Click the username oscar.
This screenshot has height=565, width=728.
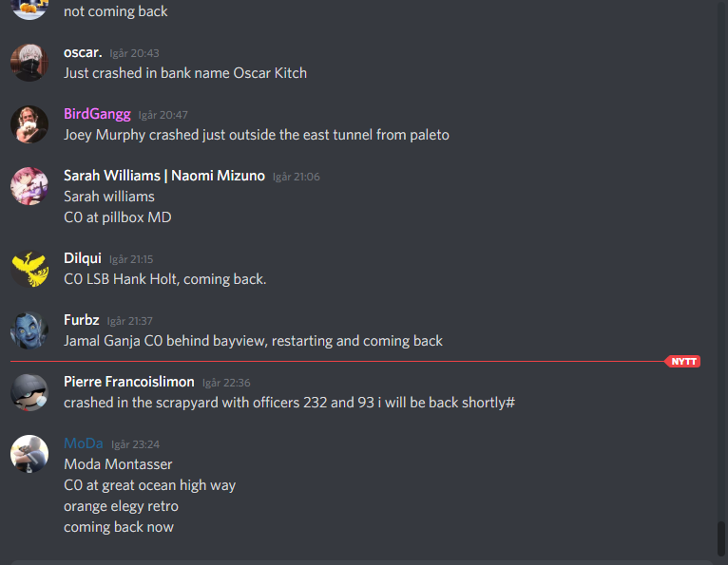83,52
